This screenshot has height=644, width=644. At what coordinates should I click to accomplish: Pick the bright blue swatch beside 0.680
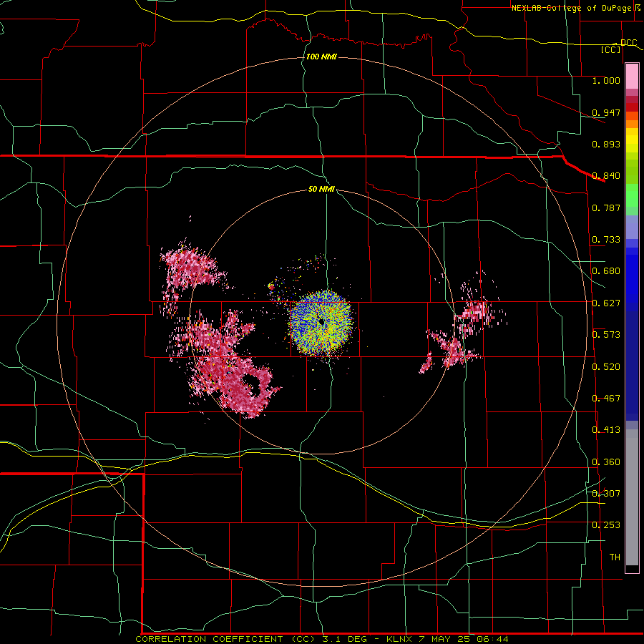(632, 278)
